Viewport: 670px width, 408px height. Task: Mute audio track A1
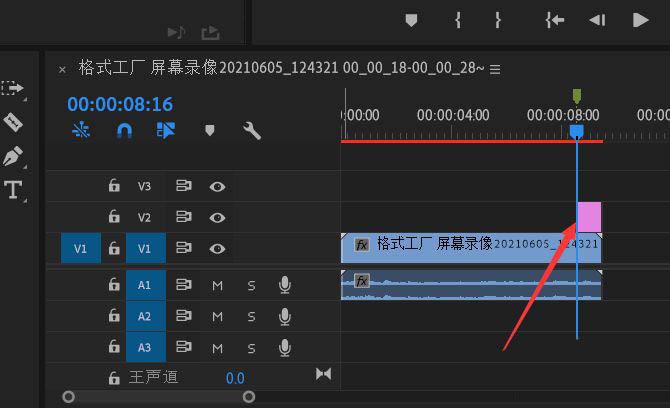click(217, 286)
